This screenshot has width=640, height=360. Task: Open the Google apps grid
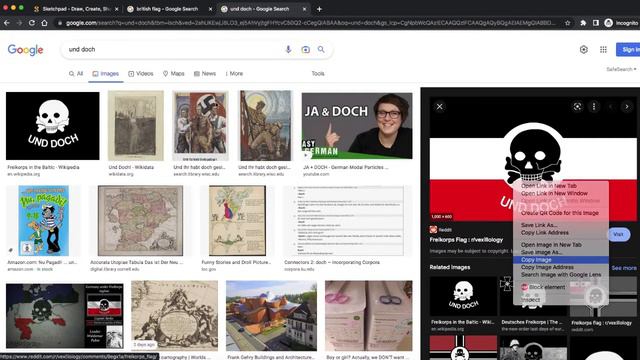(x=603, y=49)
